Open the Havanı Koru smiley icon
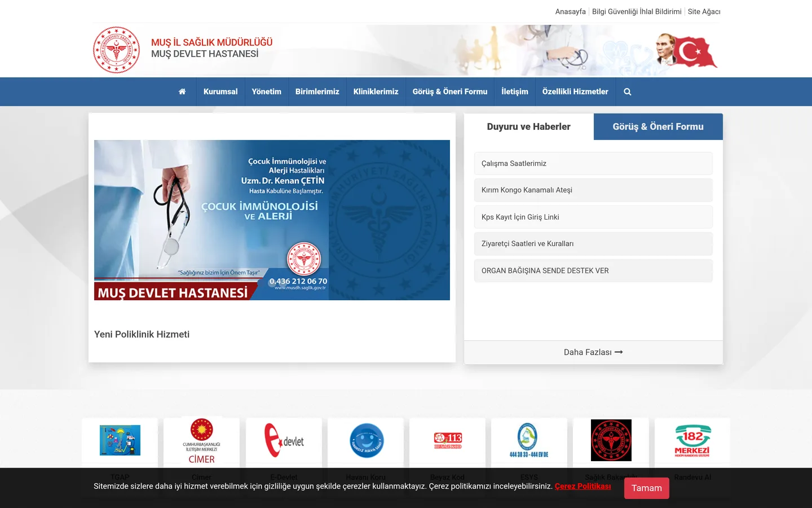 [367, 440]
